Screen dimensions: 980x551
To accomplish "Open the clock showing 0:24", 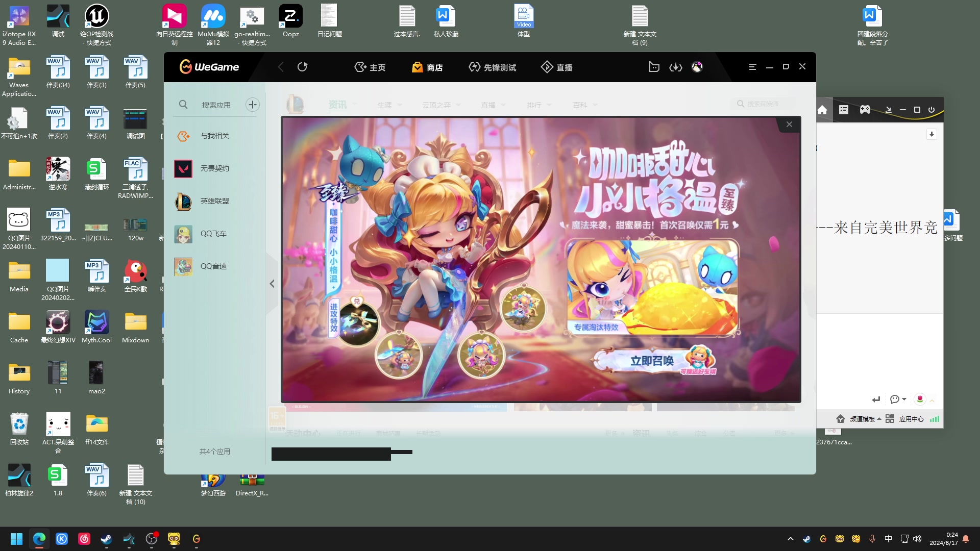I will [x=944, y=539].
